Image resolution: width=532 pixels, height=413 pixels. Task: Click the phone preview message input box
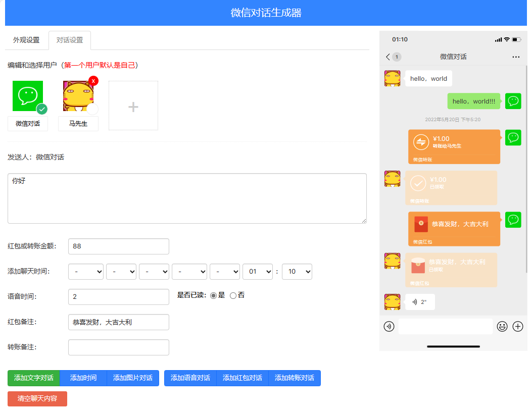tap(446, 326)
